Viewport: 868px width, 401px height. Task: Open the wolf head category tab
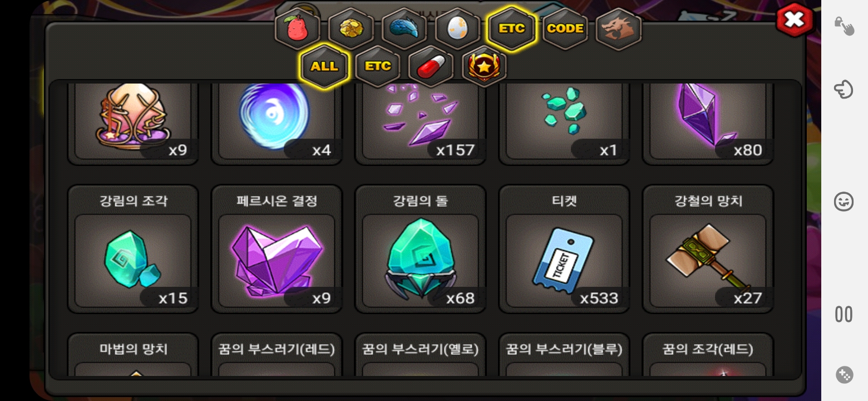(618, 29)
